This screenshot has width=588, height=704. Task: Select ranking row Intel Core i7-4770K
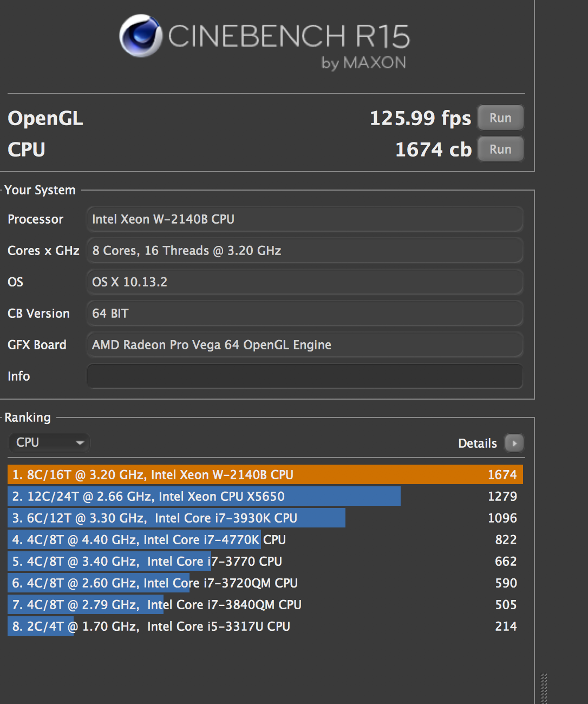pyautogui.click(x=265, y=540)
